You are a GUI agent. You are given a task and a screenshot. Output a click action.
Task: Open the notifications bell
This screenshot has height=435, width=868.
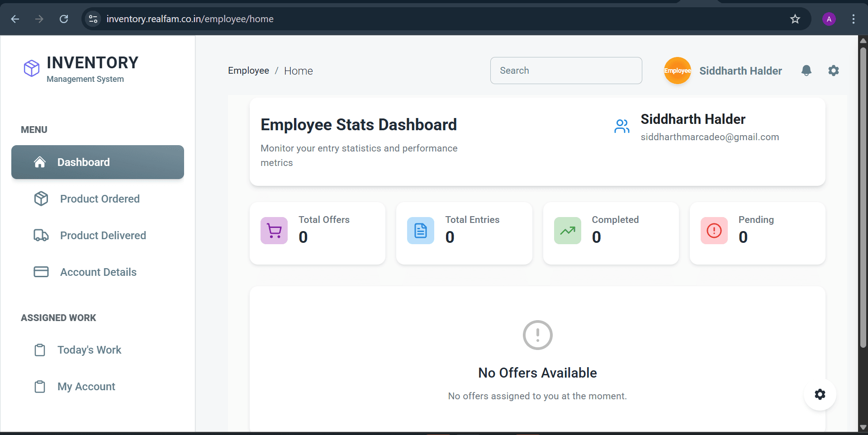(x=807, y=71)
